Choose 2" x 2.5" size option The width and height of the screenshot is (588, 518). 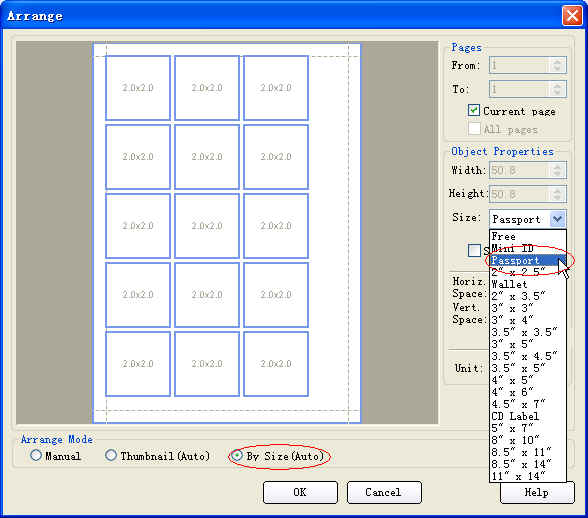[x=528, y=272]
